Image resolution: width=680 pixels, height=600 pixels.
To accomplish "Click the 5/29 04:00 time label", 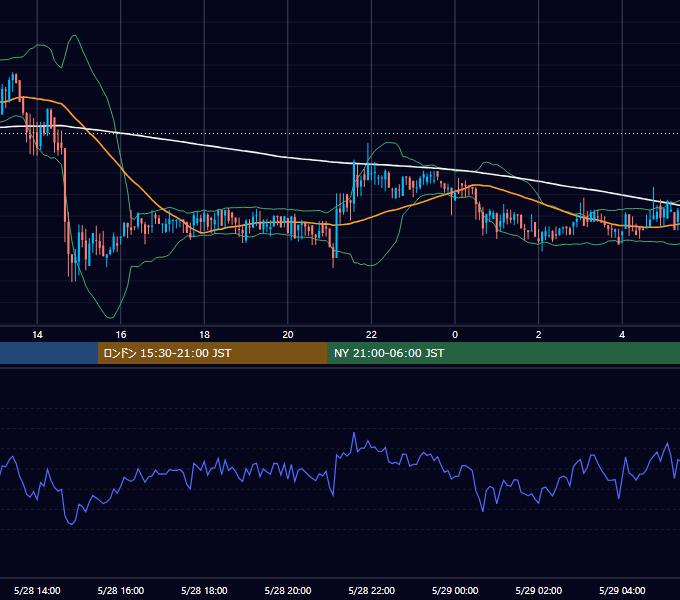I will click(622, 590).
